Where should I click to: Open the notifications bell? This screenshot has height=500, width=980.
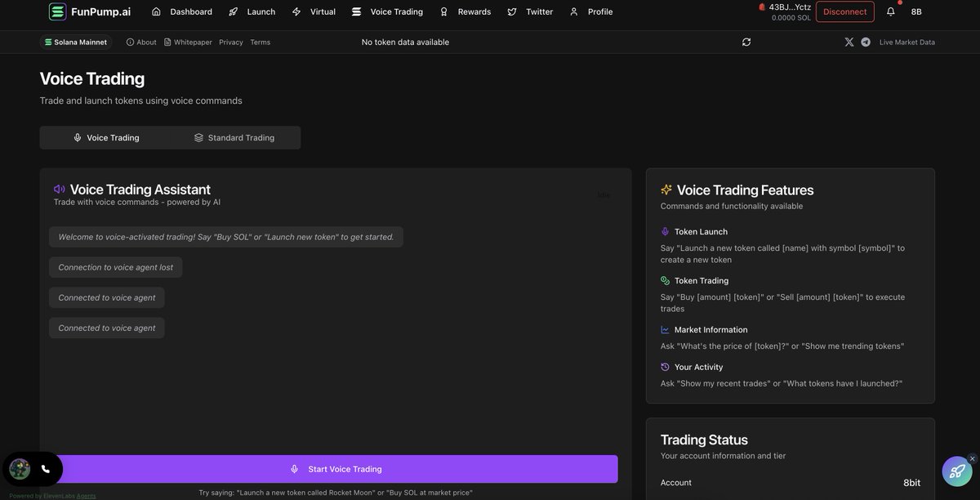[890, 11]
